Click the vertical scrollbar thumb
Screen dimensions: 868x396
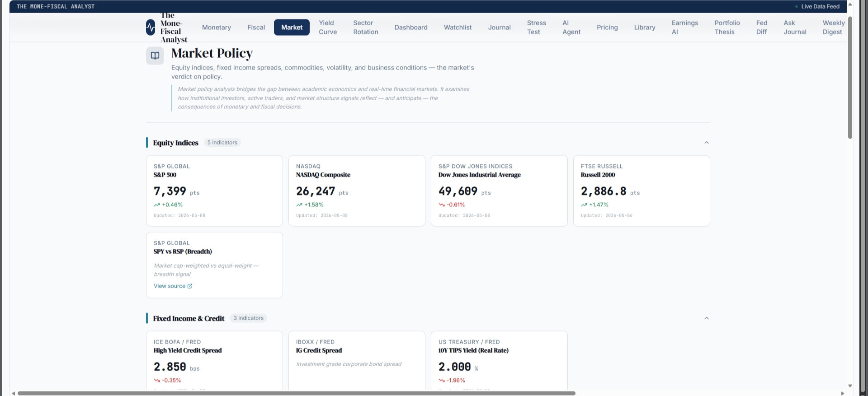850,78
